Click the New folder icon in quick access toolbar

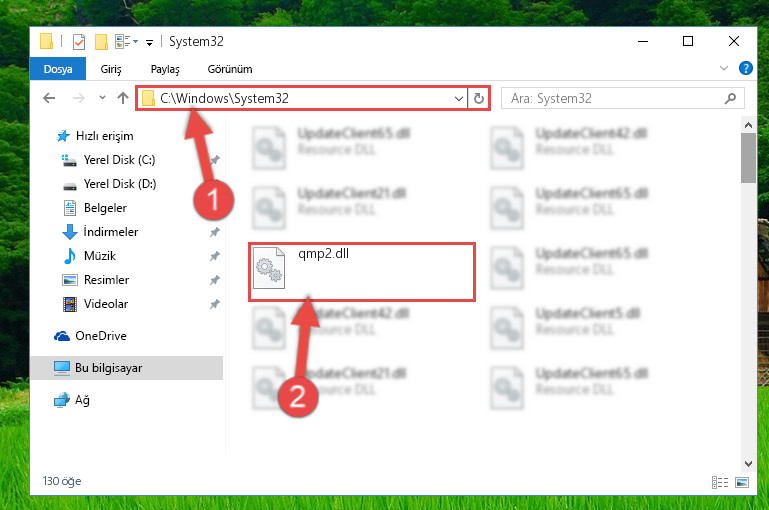101,42
